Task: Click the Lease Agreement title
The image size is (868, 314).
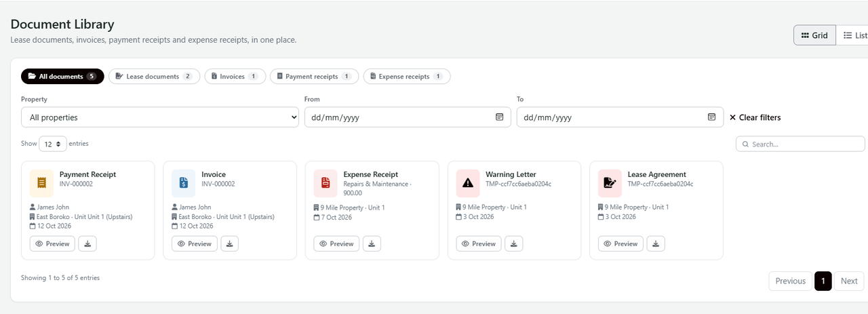Action: [657, 174]
